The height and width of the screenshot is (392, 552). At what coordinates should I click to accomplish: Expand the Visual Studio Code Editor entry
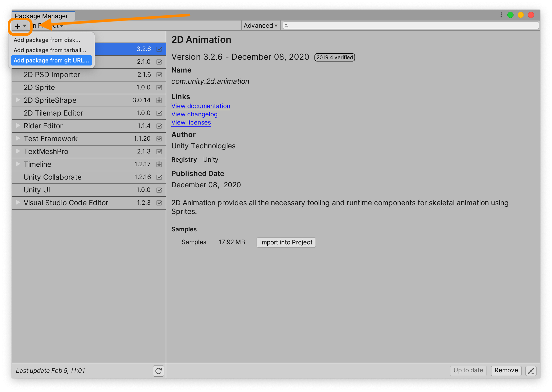point(17,202)
